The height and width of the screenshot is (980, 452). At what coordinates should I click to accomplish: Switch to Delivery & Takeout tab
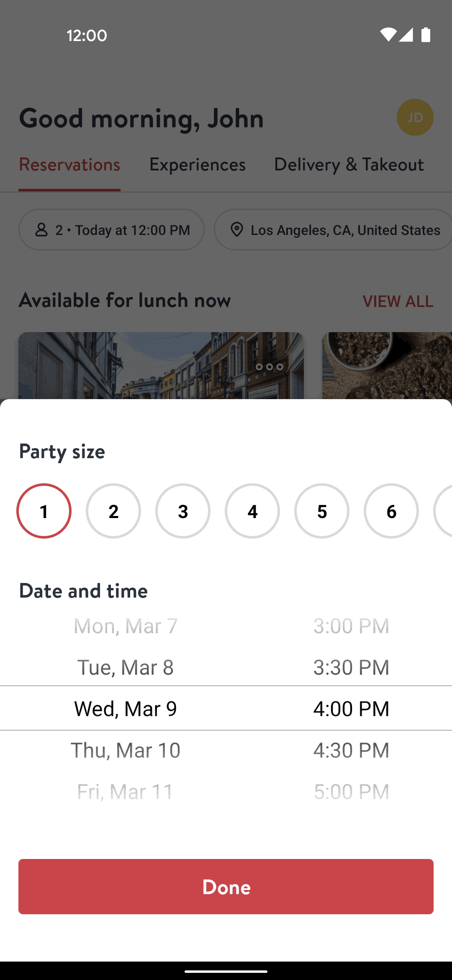click(x=349, y=165)
